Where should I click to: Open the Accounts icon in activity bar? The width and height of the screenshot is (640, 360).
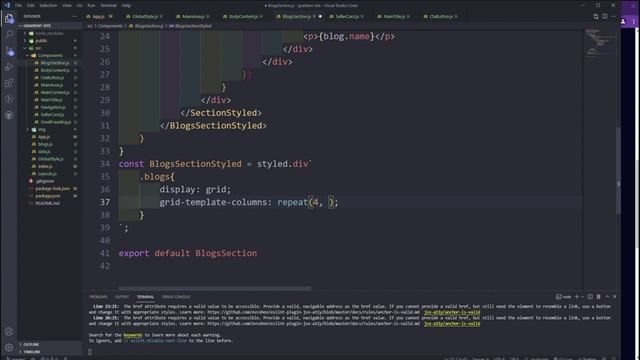pyautogui.click(x=9, y=331)
